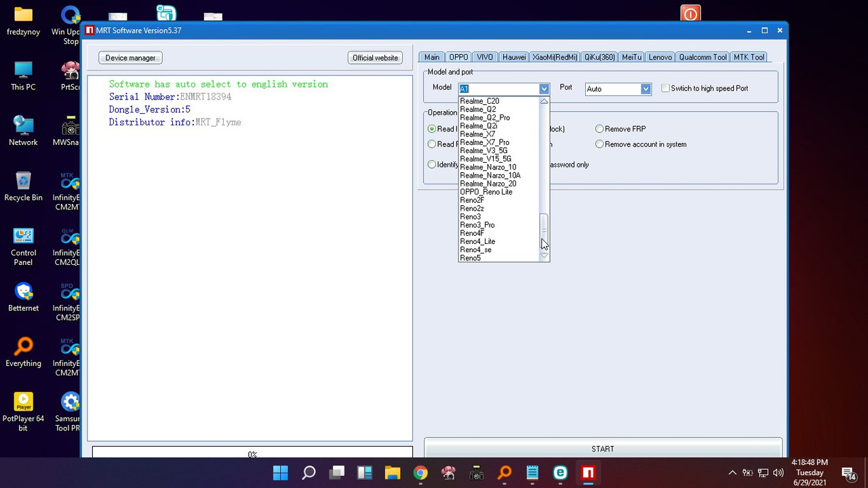Go to the Huawei tab

click(x=514, y=58)
